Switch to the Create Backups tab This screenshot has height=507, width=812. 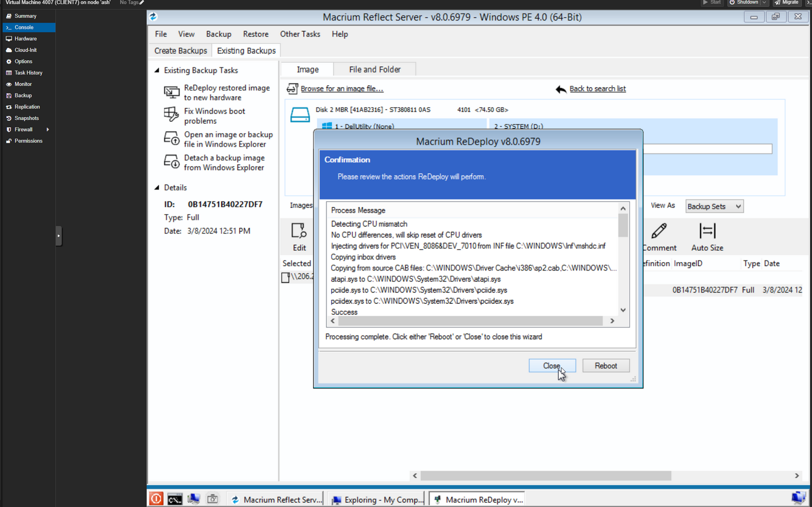(x=181, y=51)
